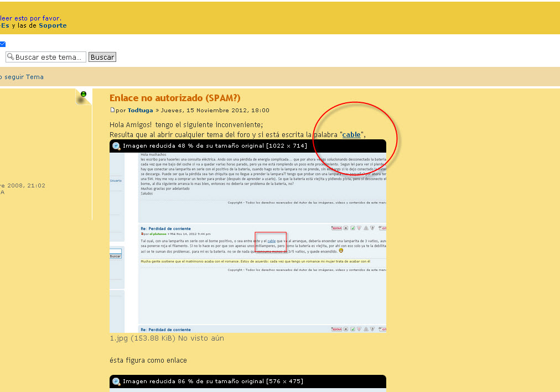Click the zoom icon on the 86 % reduced image bar
The height and width of the screenshot is (392, 560).
(116, 381)
